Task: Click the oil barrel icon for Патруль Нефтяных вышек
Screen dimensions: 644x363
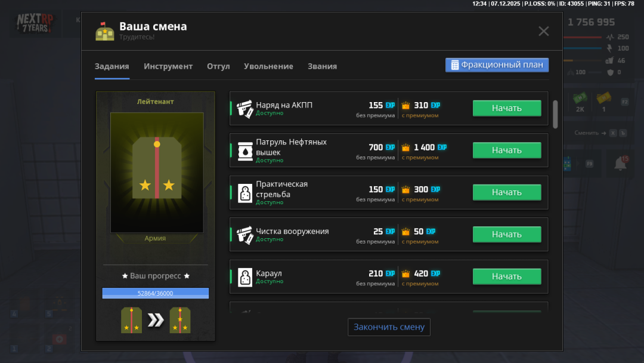Action: [245, 150]
